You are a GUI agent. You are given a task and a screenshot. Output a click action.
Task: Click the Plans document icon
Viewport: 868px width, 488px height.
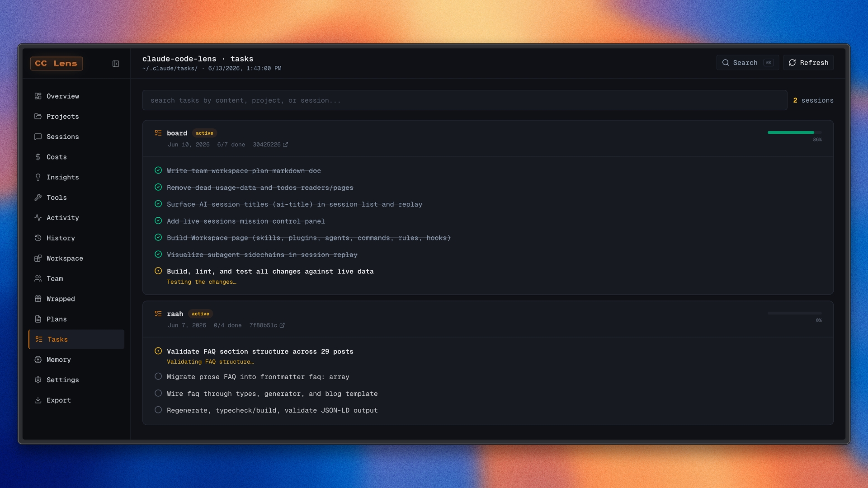click(x=38, y=319)
